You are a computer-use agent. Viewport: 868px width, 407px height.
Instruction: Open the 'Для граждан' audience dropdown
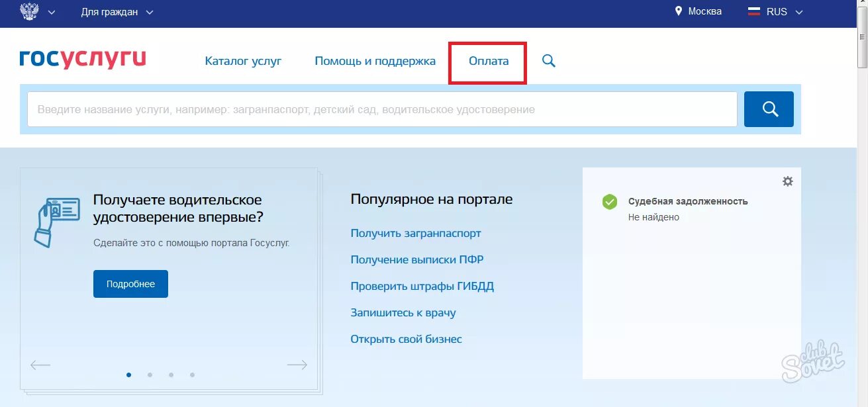(x=117, y=12)
